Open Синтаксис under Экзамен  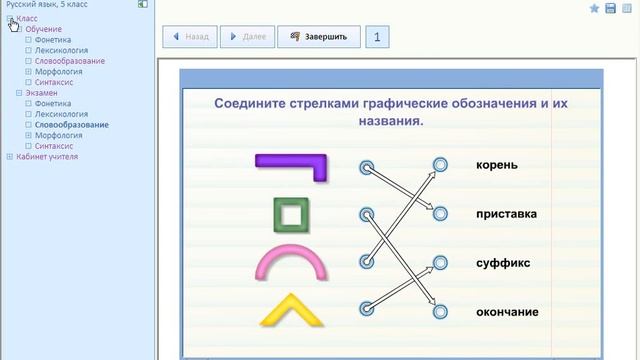coord(54,146)
